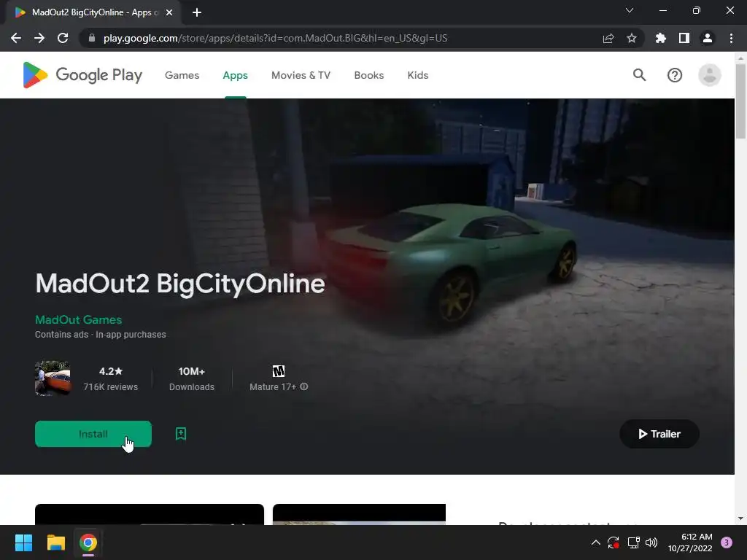Open the Chrome extensions puzzle icon

click(661, 38)
